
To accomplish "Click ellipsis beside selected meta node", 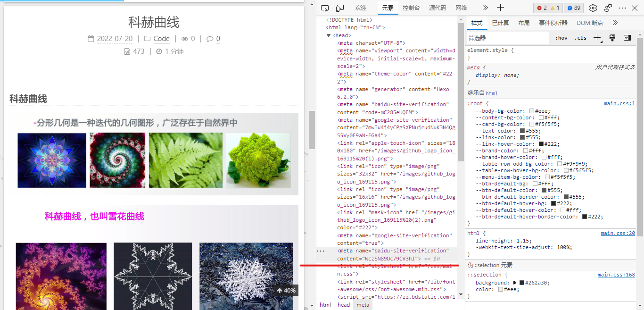I will coord(321,251).
